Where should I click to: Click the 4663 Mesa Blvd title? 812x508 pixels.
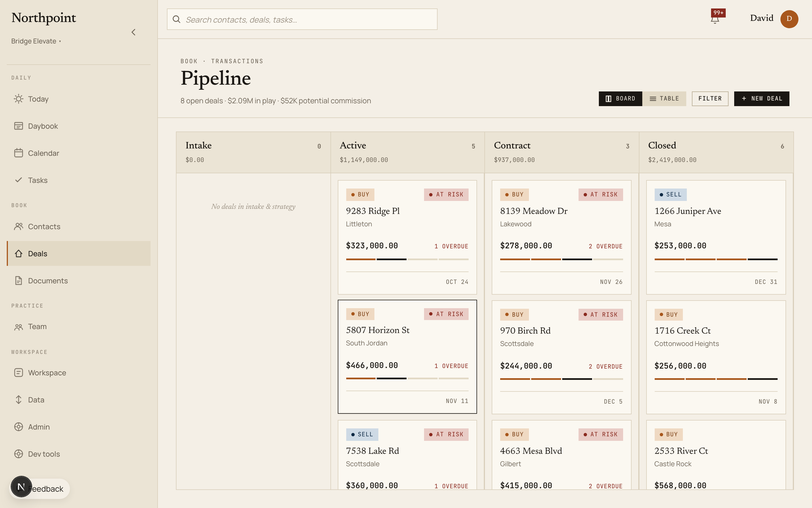click(x=531, y=451)
